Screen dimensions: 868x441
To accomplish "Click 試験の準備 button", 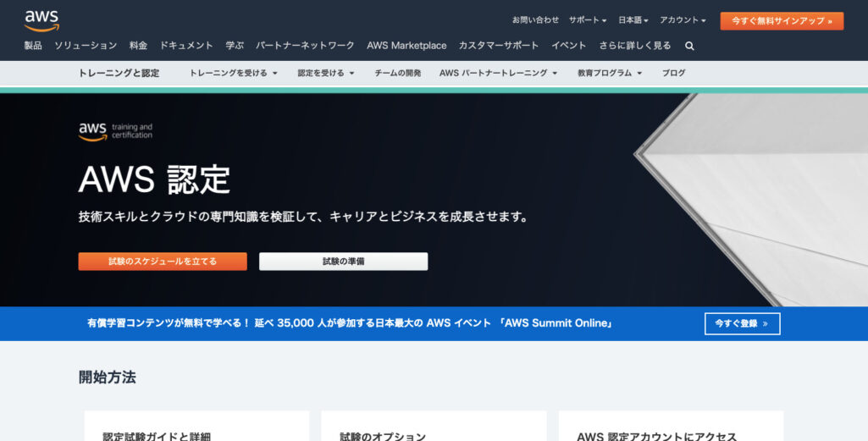I will 343,262.
